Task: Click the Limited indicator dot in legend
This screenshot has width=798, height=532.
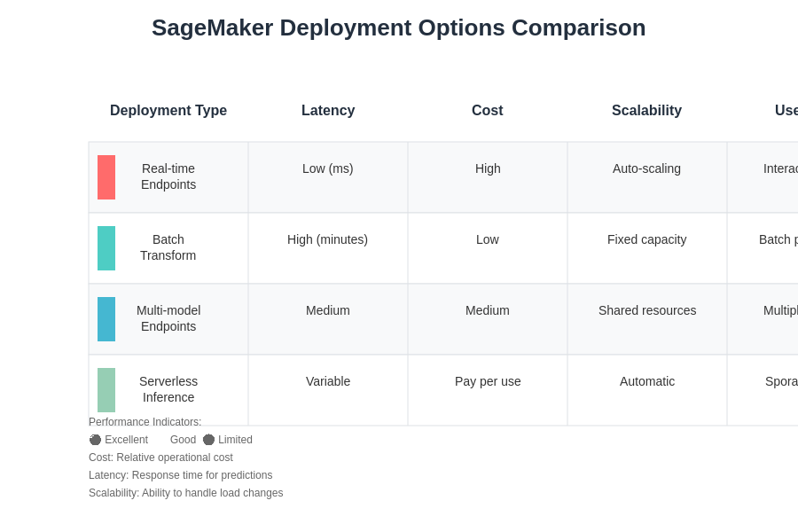Action: [208, 440]
